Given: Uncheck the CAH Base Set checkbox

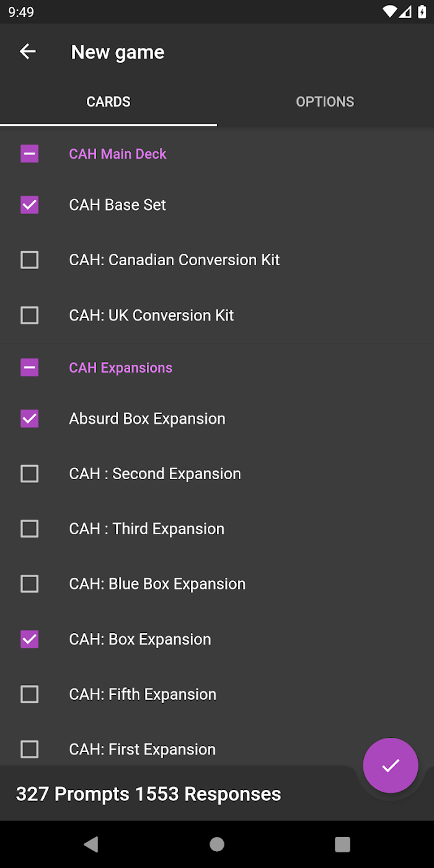Looking at the screenshot, I should click(x=30, y=205).
